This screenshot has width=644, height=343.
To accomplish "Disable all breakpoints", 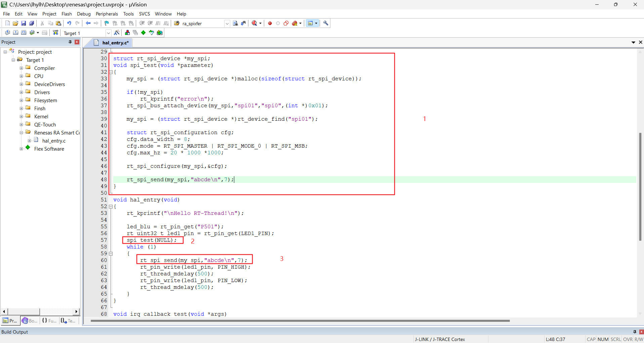I will 286,23.
